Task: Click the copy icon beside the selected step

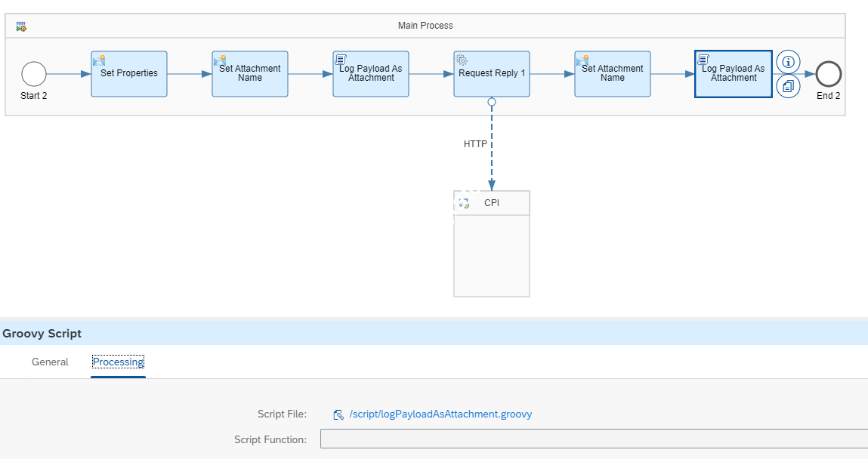Action: pyautogui.click(x=788, y=86)
